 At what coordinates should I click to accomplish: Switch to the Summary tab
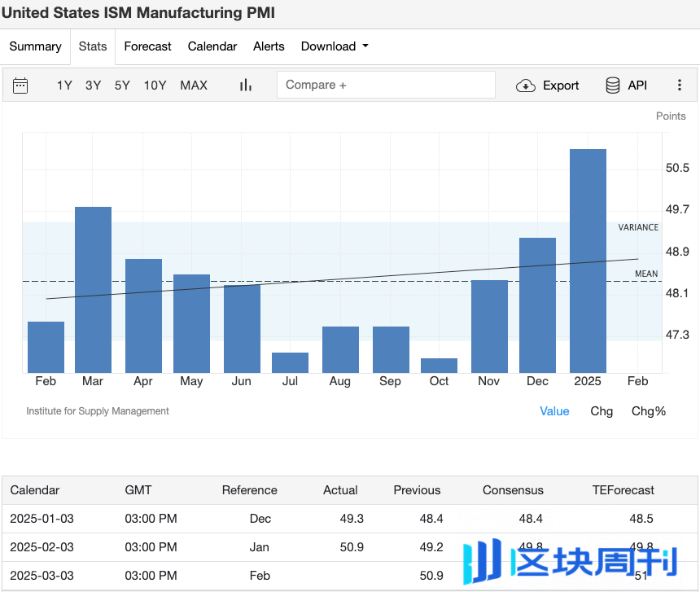coord(35,46)
